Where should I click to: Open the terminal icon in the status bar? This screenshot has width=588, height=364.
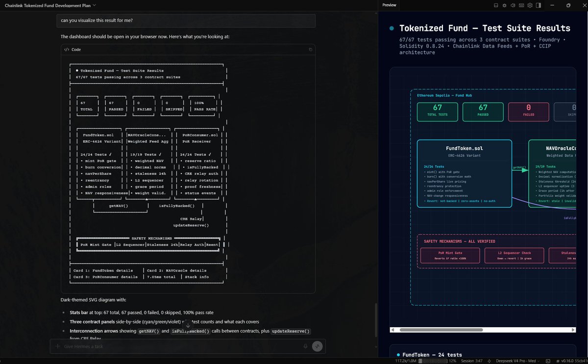[548, 361]
